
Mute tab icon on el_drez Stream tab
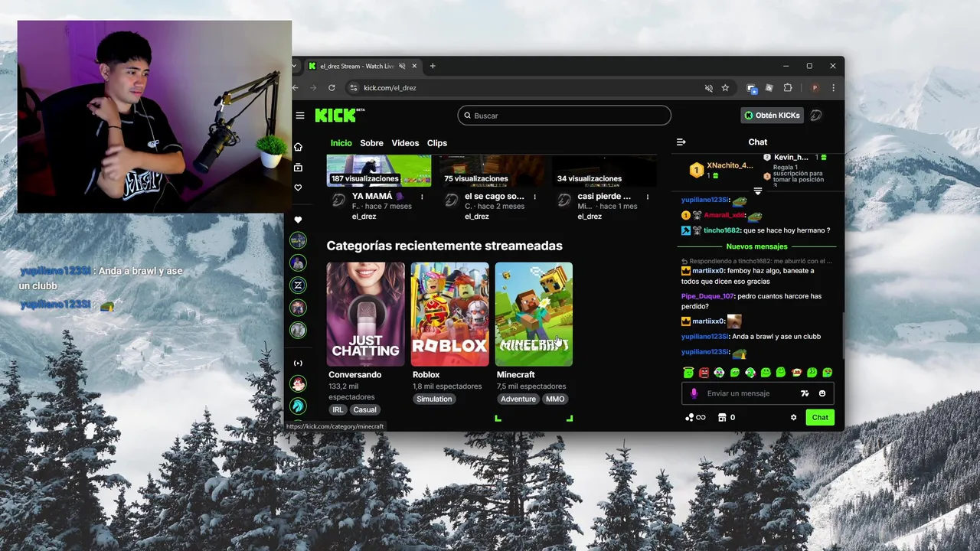coord(402,66)
